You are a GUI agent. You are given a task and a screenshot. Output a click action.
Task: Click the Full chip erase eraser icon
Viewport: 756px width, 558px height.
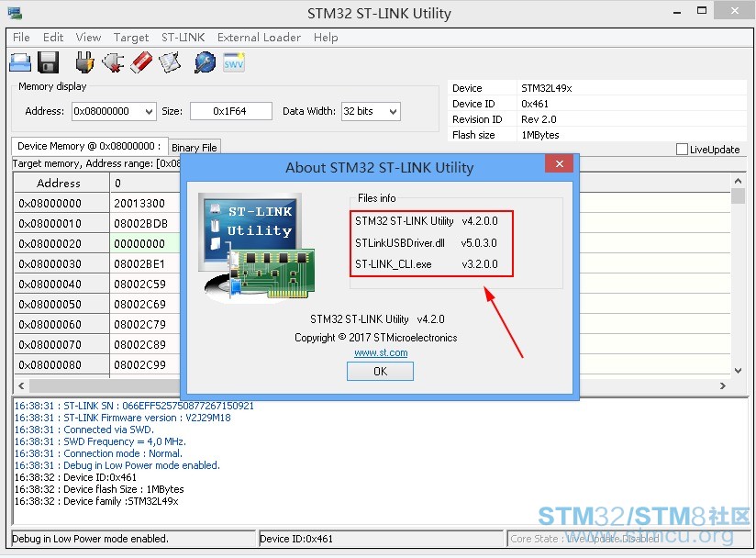[x=141, y=62]
